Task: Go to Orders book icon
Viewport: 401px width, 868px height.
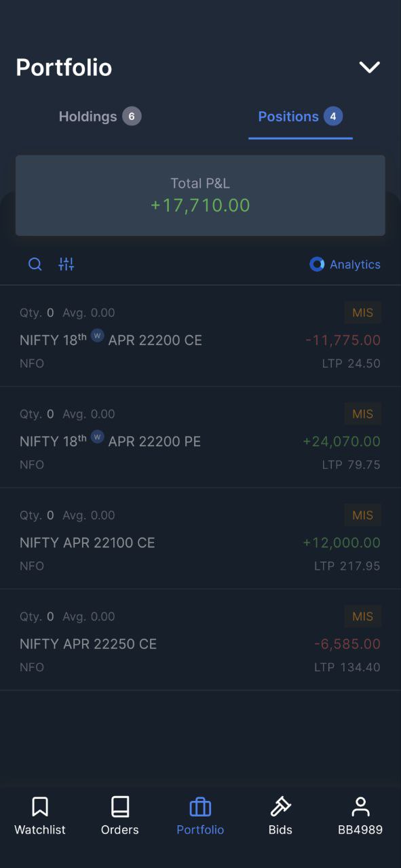Action: [x=120, y=806]
